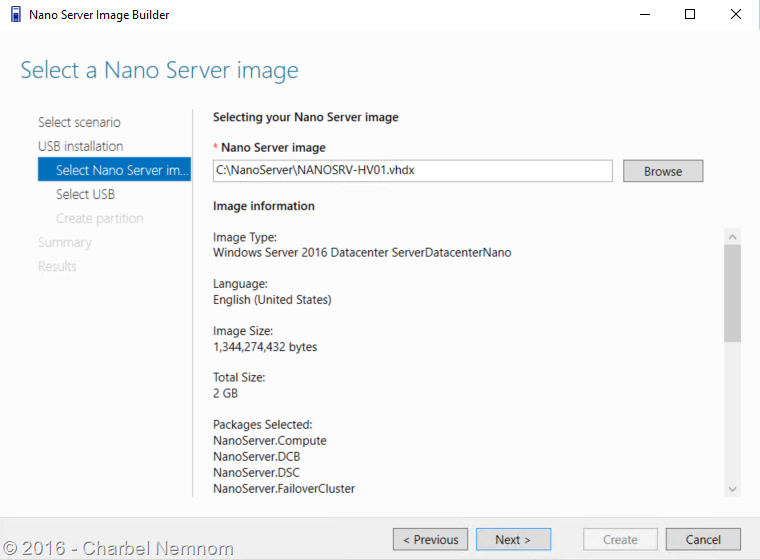Open the USB installation step
The height and width of the screenshot is (560, 760).
[80, 146]
